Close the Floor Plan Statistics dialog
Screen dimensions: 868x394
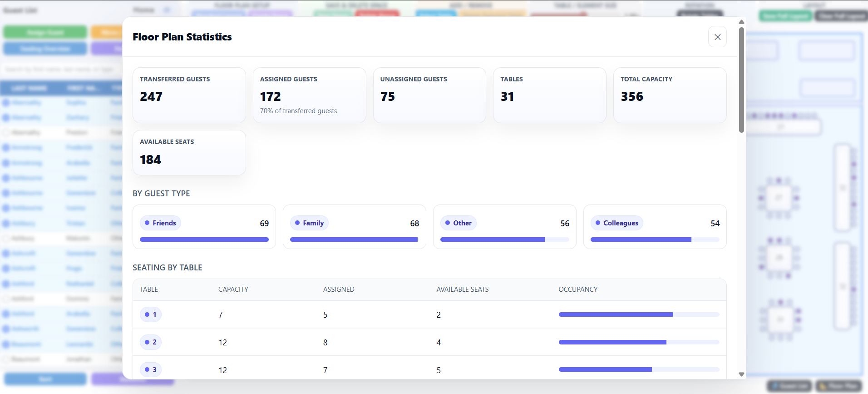(717, 37)
